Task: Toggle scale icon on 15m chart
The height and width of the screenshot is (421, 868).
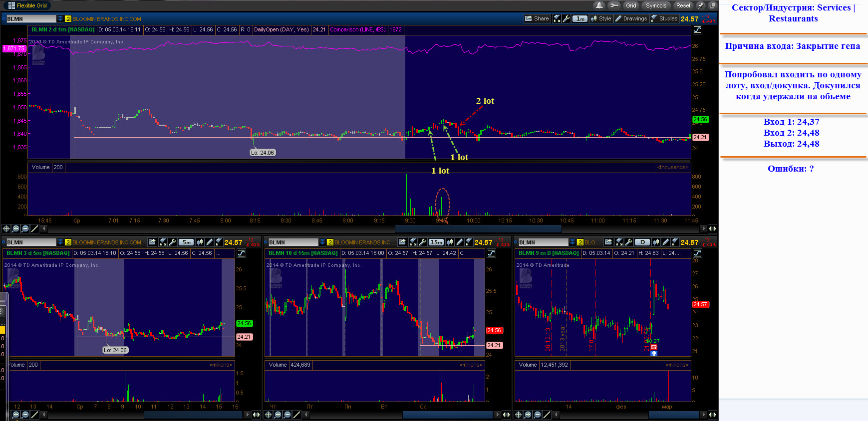Action: point(491,253)
